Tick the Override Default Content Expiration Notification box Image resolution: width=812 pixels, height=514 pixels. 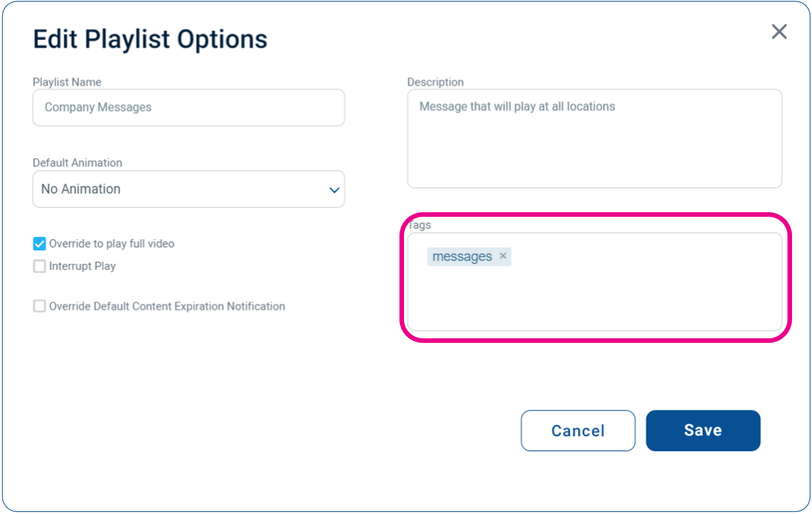[39, 306]
